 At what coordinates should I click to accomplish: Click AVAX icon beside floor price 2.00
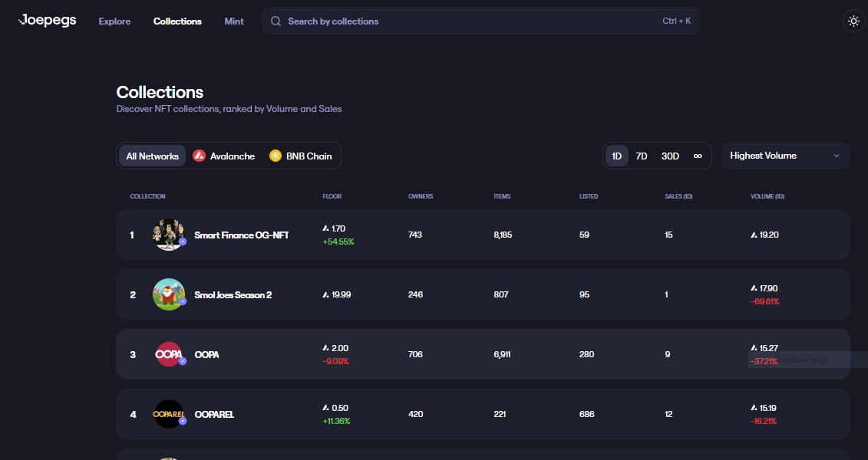click(x=325, y=348)
